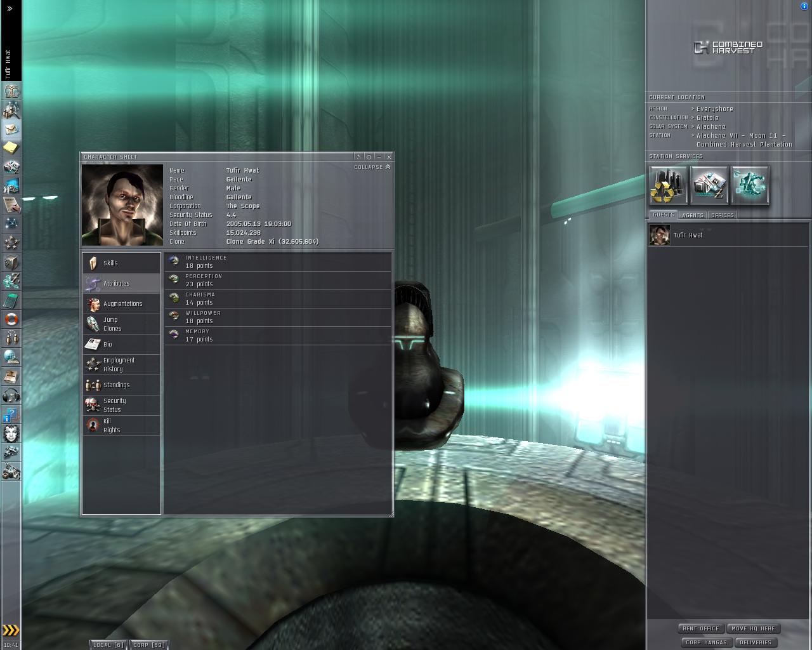Pin the Character Sheet window
Viewport: 812px width, 650px height.
(358, 157)
